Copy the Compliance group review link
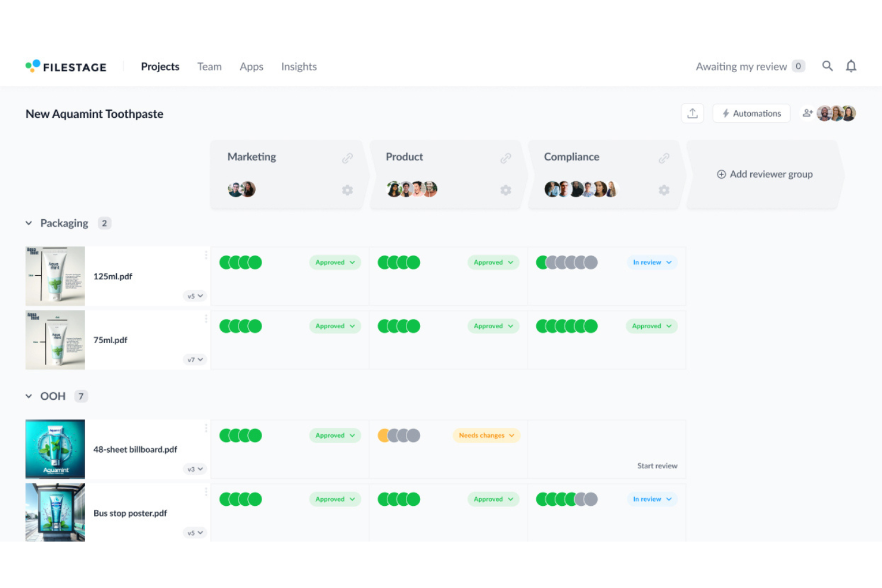The height and width of the screenshot is (588, 882). (x=664, y=158)
